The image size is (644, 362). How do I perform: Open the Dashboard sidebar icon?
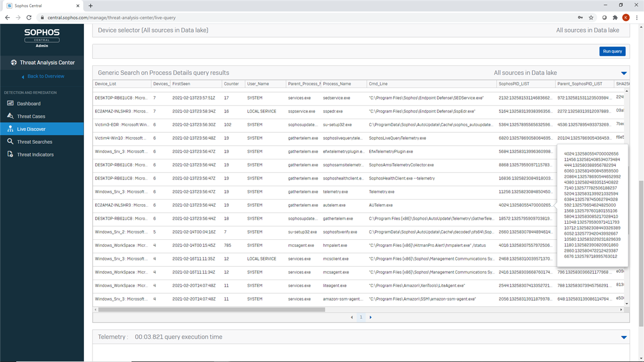click(x=10, y=104)
